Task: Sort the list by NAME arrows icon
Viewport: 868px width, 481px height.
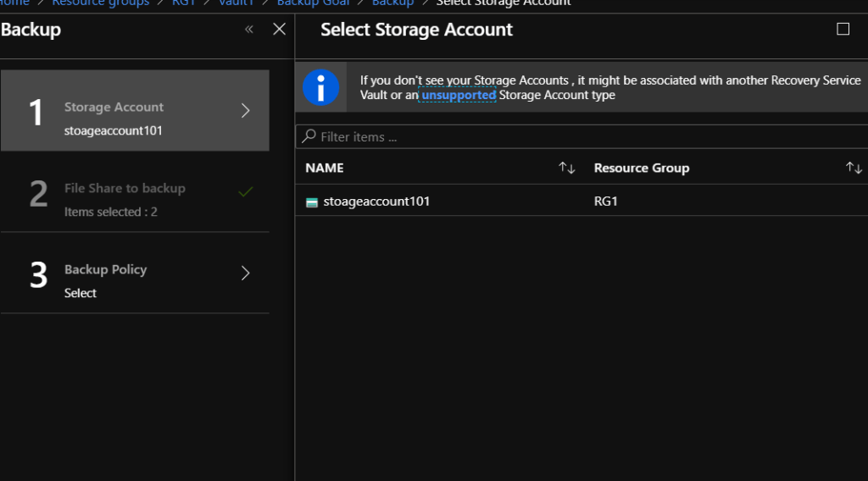Action: pyautogui.click(x=567, y=168)
